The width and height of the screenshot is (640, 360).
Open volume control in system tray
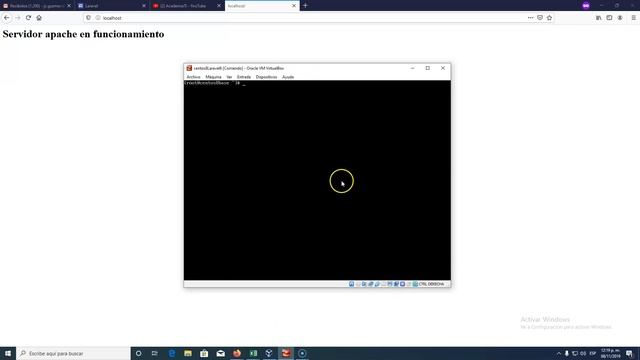click(583, 353)
